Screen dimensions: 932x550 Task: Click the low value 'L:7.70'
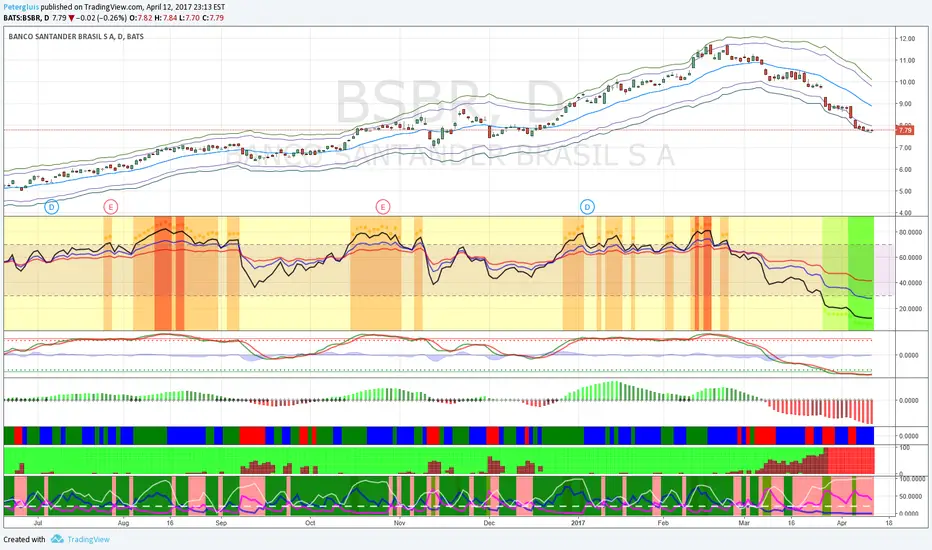[x=190, y=18]
